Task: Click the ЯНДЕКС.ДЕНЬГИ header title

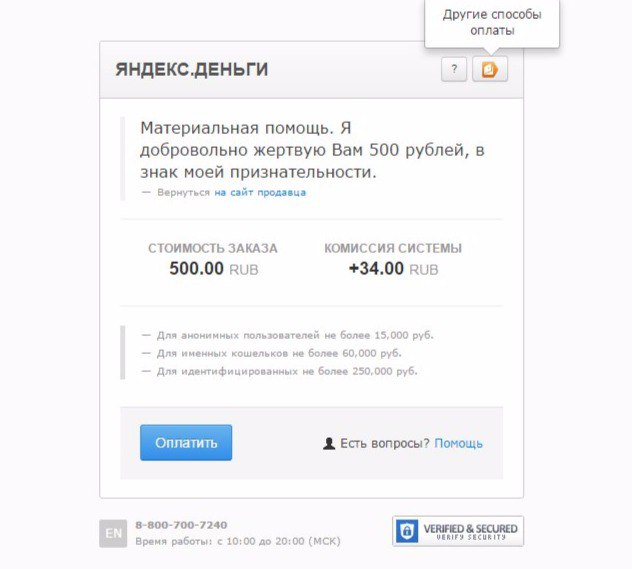Action: (x=191, y=69)
